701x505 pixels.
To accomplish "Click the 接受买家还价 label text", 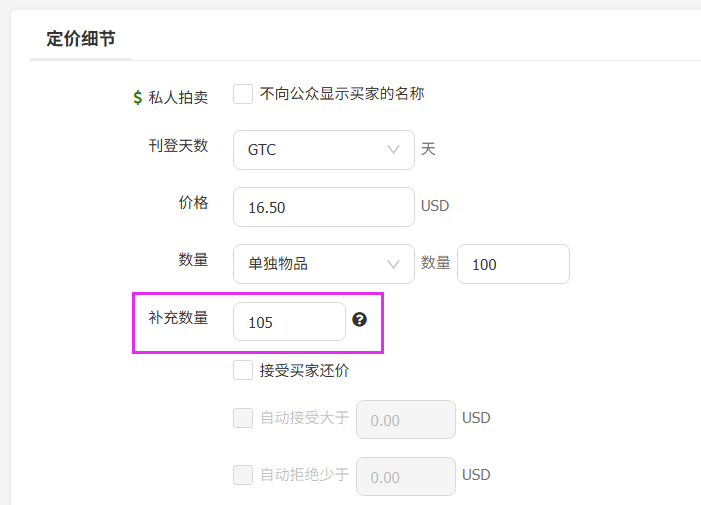I will pyautogui.click(x=304, y=370).
